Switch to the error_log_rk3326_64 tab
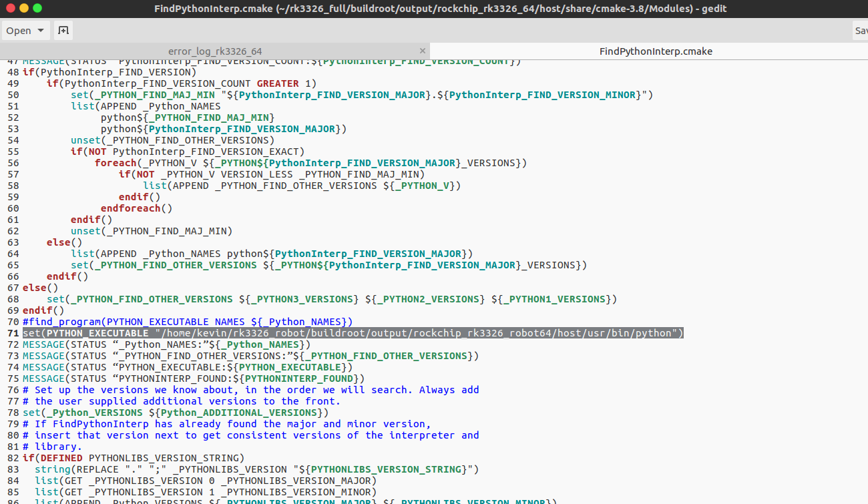This screenshot has height=504, width=868. (215, 51)
